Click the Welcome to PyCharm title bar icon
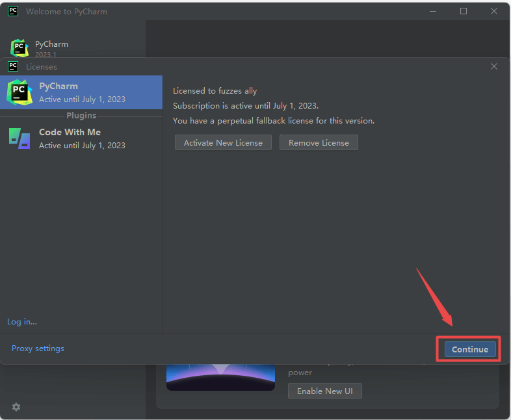 point(12,11)
